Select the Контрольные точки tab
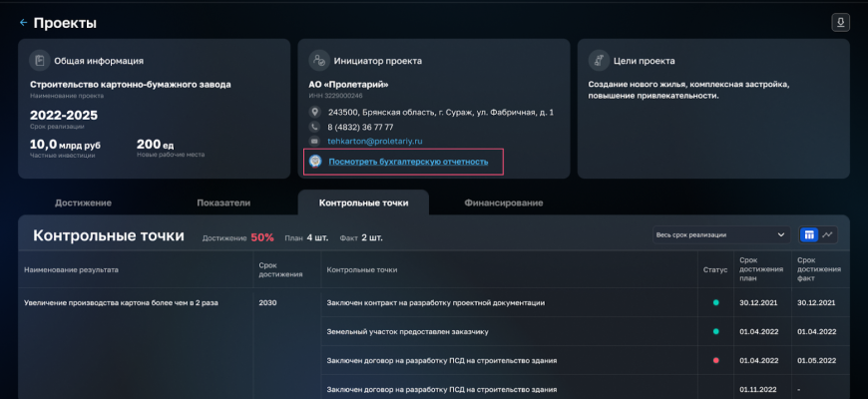Viewport: 868px width, 399px height. pos(363,202)
